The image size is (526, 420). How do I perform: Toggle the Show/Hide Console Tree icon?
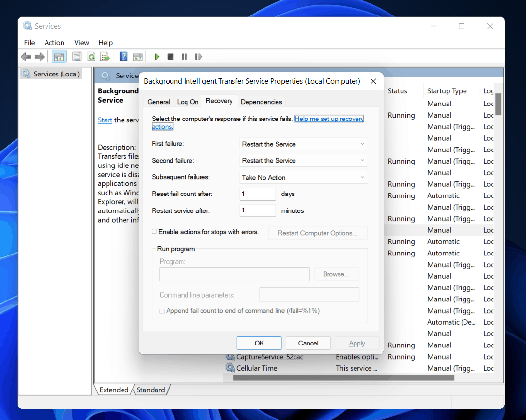coord(59,57)
